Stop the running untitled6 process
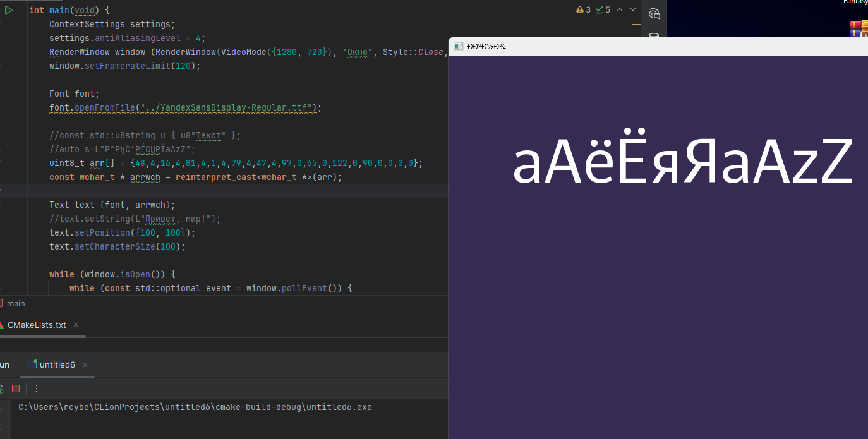868x439 pixels. click(x=16, y=388)
